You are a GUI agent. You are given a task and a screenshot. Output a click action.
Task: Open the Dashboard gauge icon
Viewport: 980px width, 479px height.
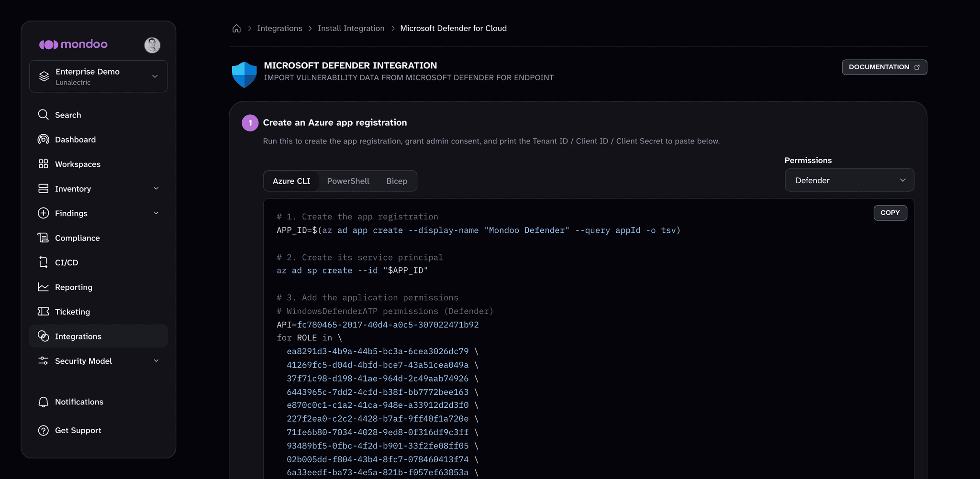point(44,139)
